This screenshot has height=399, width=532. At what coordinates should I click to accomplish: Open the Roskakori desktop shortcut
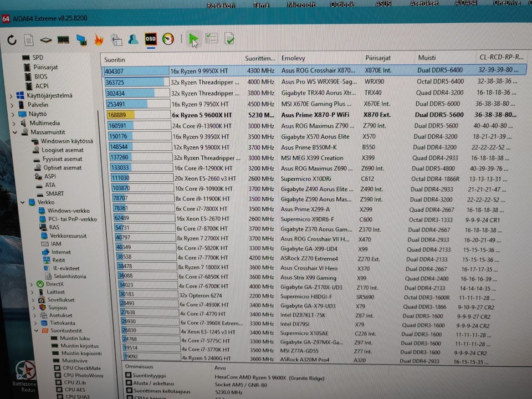point(221,5)
